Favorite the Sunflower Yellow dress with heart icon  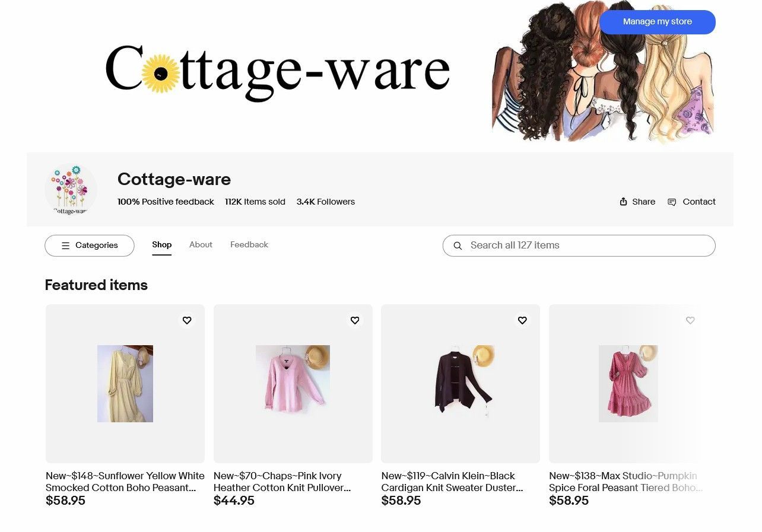[x=187, y=320]
